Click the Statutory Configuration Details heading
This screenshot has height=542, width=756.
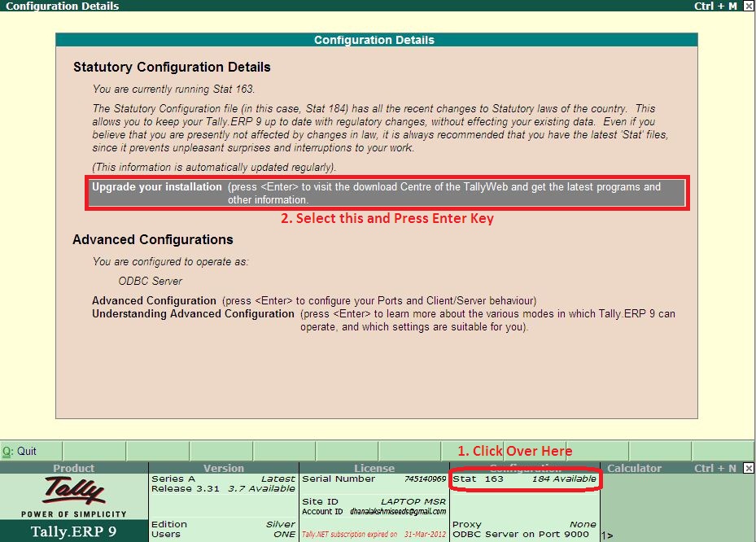tap(172, 67)
